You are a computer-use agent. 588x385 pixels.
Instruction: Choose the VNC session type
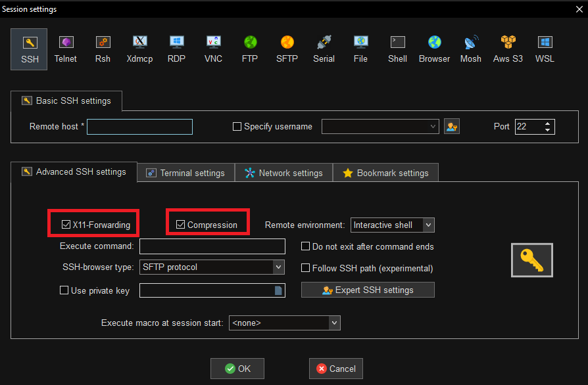tap(213, 49)
